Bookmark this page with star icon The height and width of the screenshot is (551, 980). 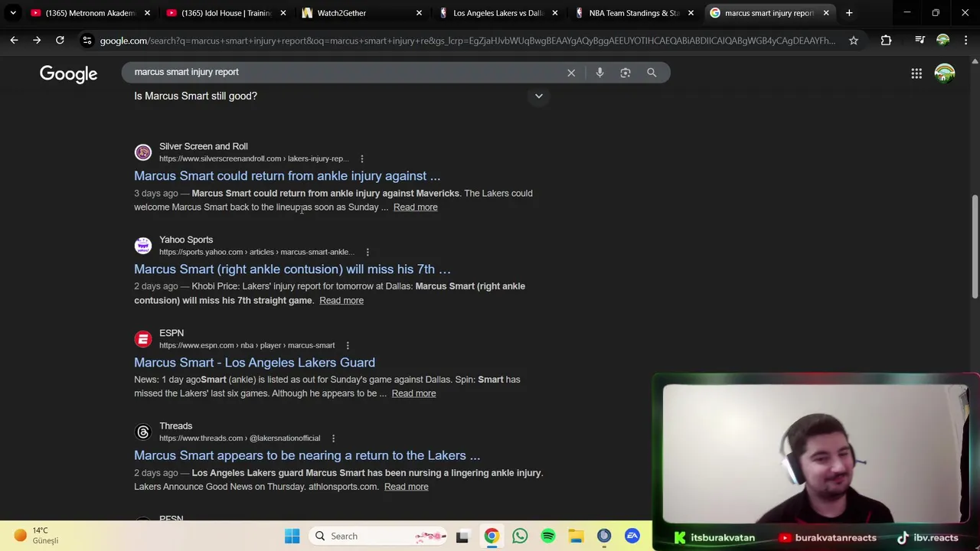click(x=854, y=41)
